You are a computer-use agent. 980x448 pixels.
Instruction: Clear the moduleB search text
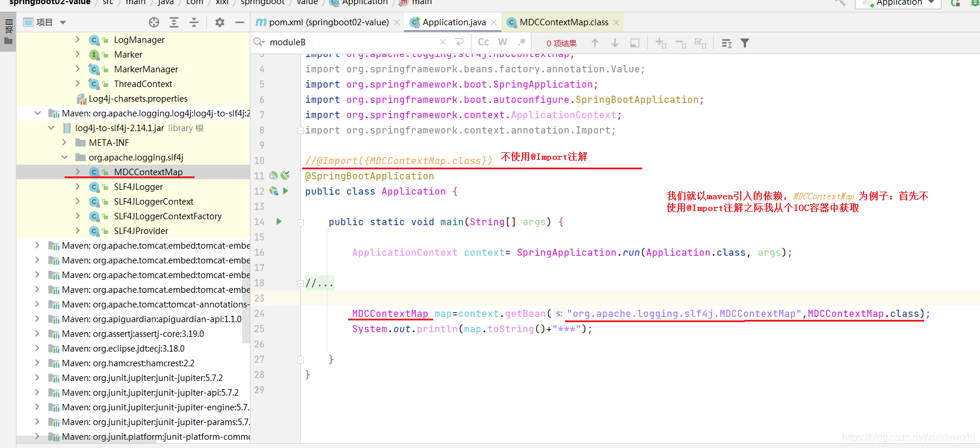(x=443, y=42)
